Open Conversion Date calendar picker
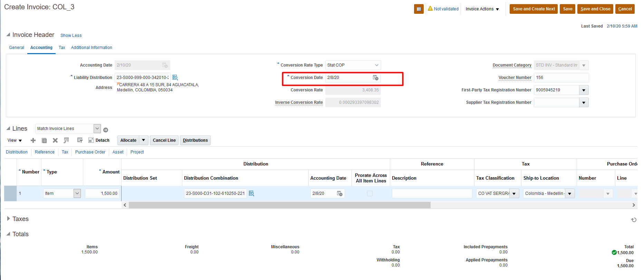The image size is (644, 280). click(375, 78)
